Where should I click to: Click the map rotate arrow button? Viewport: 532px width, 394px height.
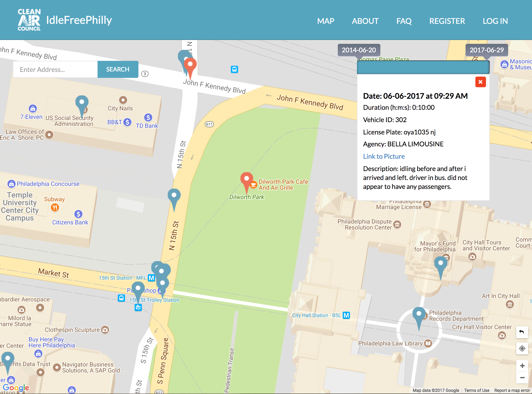click(x=522, y=332)
